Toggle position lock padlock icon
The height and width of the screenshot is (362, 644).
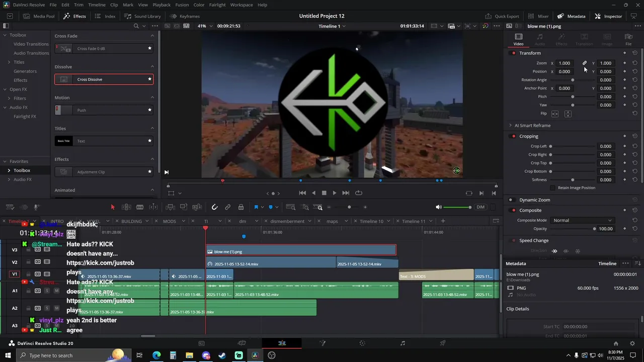tap(241, 207)
